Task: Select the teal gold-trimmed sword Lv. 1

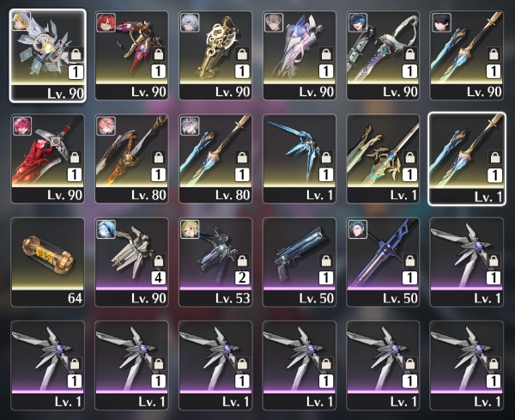Action: tap(383, 159)
